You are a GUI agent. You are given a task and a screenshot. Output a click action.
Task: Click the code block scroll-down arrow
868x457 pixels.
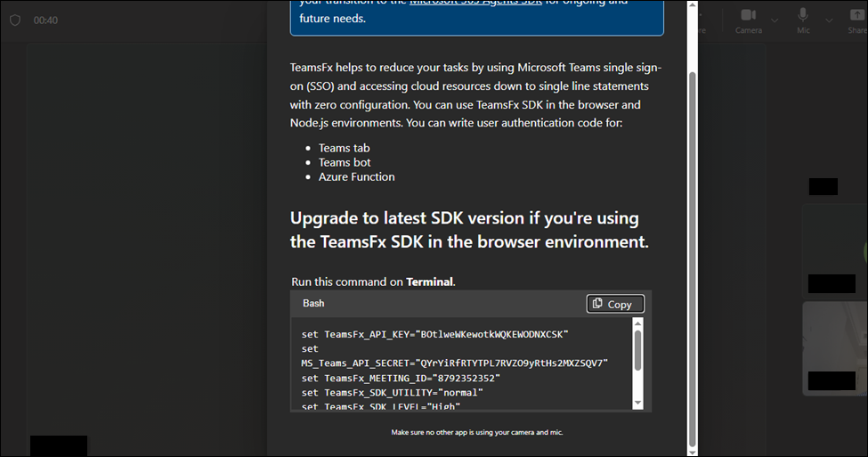637,403
